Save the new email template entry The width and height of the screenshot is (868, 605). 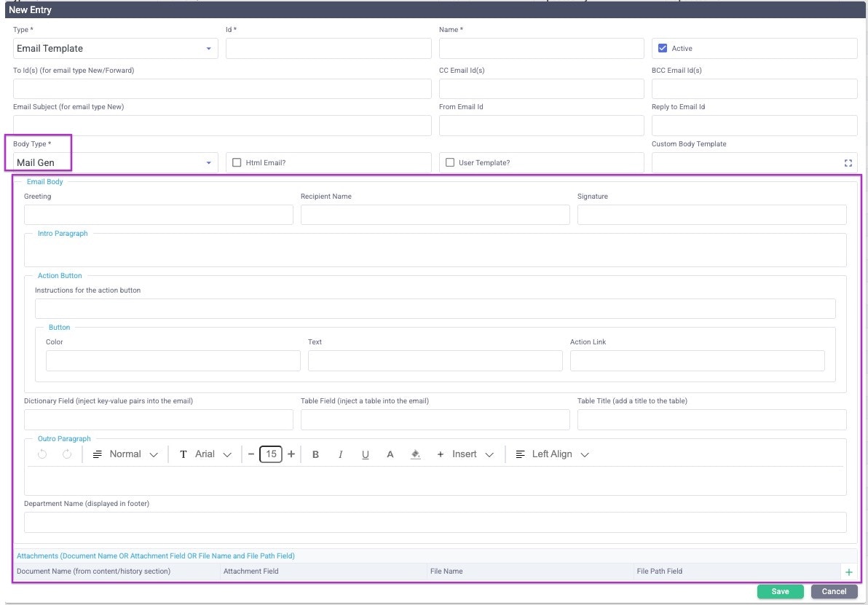pos(780,591)
